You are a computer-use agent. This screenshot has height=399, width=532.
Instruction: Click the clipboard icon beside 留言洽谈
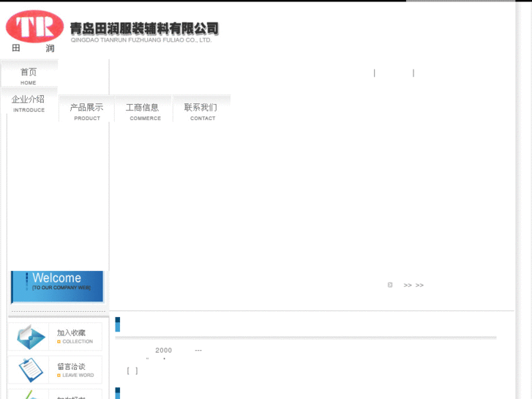[31, 370]
